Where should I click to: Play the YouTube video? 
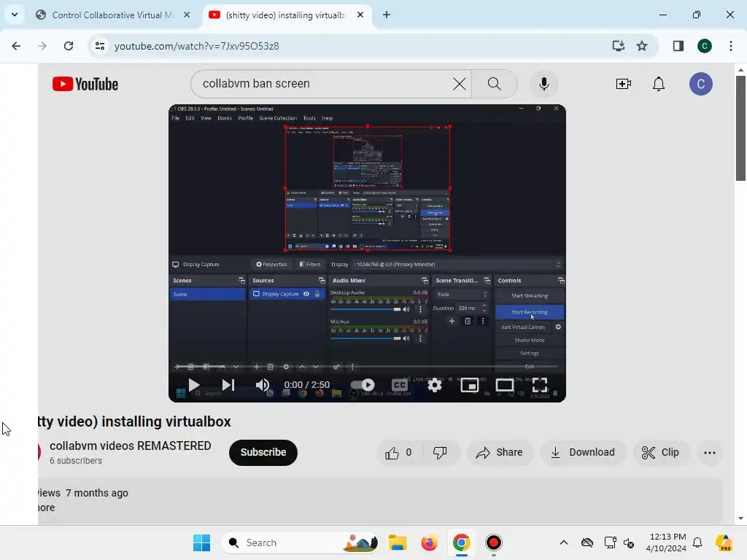click(x=193, y=385)
